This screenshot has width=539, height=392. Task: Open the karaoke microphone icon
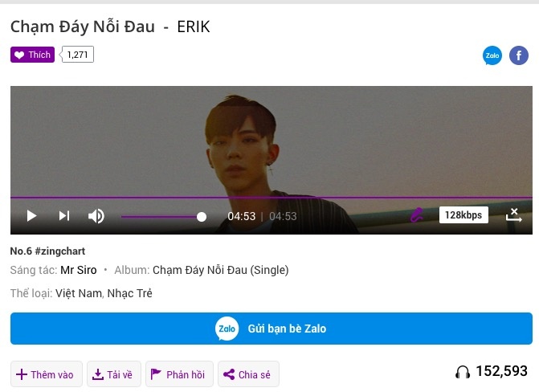point(417,215)
